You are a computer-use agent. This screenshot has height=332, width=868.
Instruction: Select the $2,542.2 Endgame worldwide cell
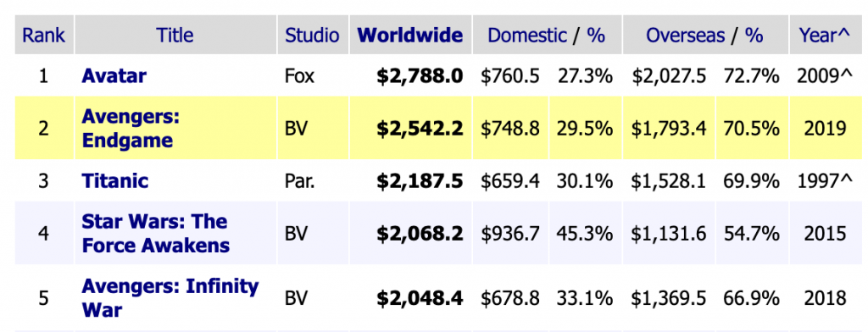(420, 129)
